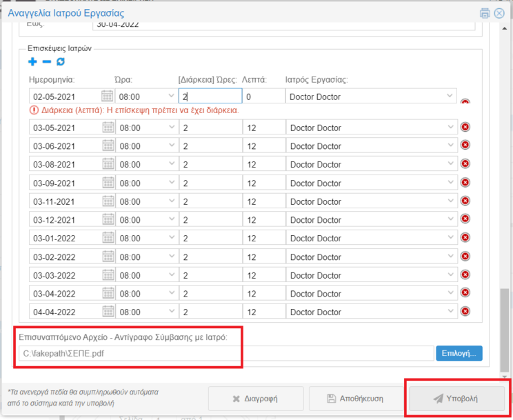The image size is (513, 420).
Task: Click the Επισκέψεις Ιατρών section label
Action: click(59, 48)
